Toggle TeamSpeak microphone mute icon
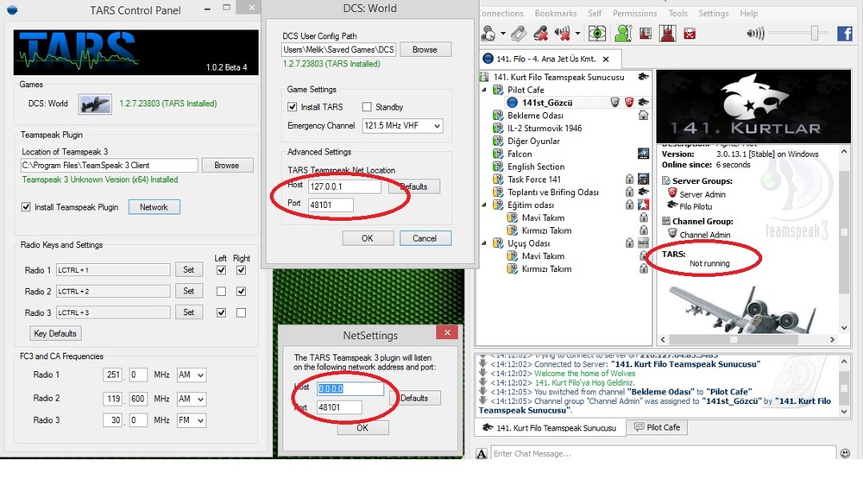Image resolution: width=863 pixels, height=504 pixels. [541, 34]
